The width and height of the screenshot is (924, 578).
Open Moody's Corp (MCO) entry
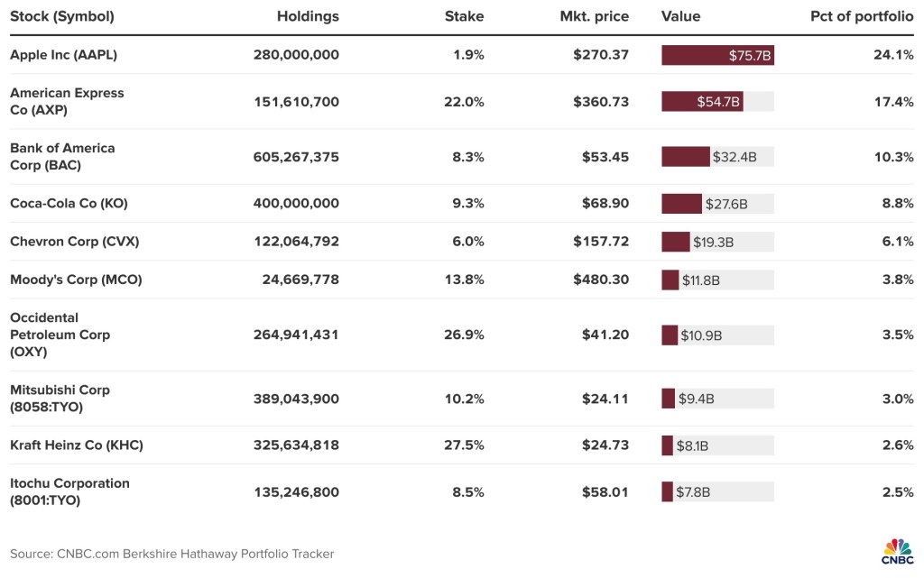(x=76, y=280)
